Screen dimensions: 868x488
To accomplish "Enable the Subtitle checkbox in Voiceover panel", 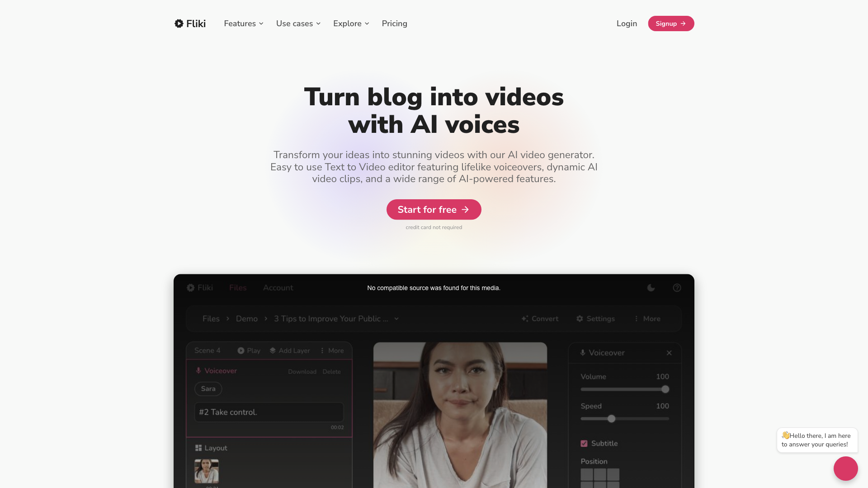I will pos(584,443).
